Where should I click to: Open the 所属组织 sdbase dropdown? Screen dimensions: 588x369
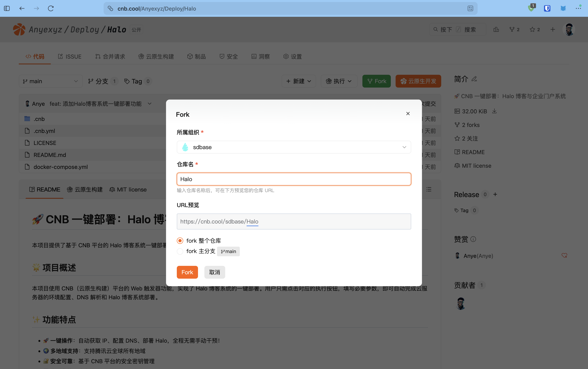294,147
